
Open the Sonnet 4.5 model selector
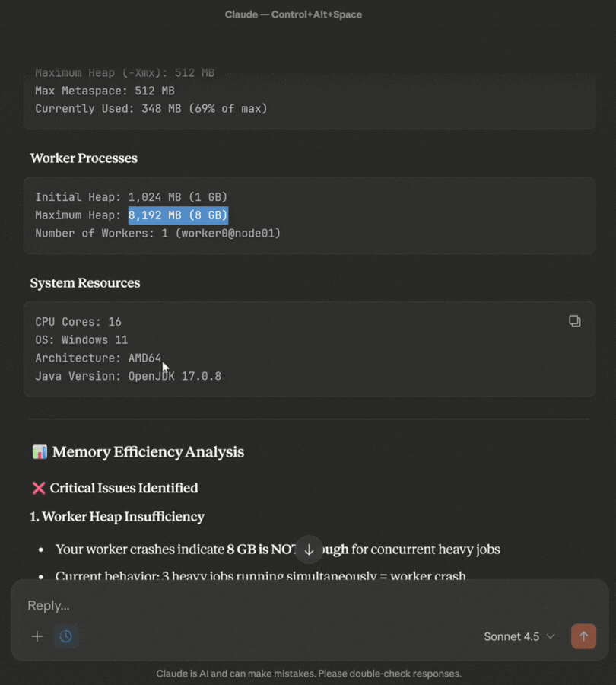coord(519,636)
